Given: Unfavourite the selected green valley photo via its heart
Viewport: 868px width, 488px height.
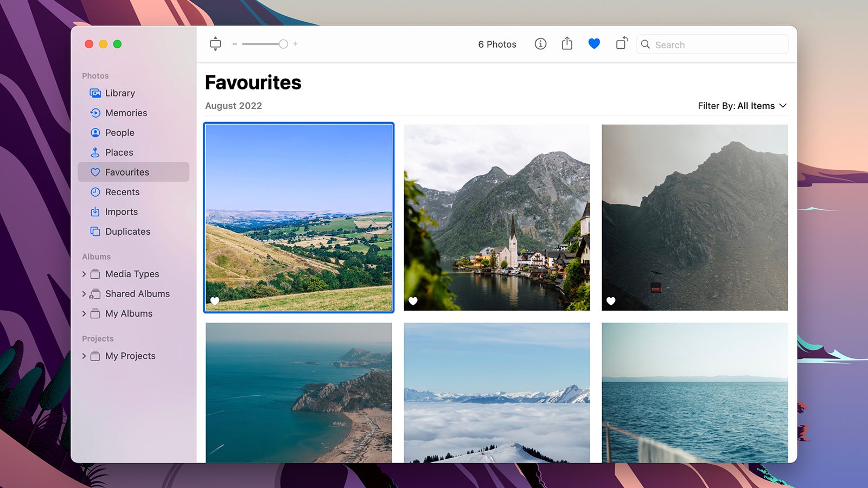Looking at the screenshot, I should pos(215,301).
